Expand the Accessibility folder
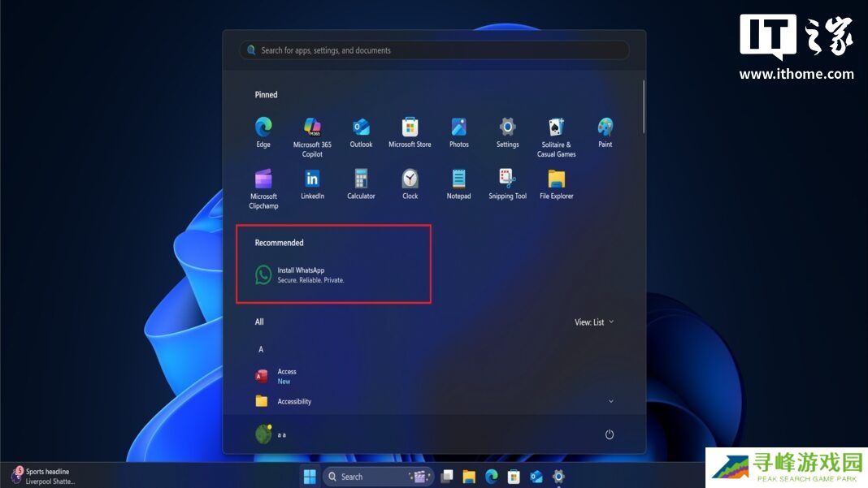 (610, 401)
